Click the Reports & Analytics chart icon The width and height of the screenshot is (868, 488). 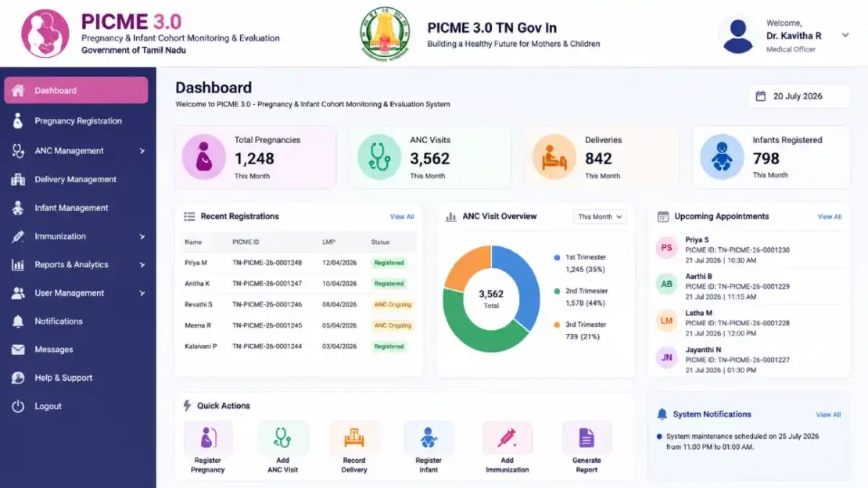(x=18, y=265)
